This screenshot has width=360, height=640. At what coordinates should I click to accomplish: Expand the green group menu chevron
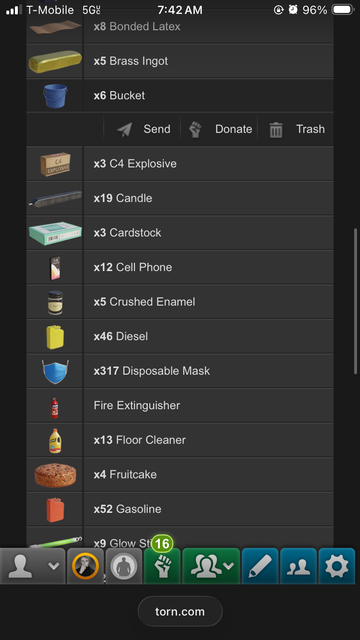pyautogui.click(x=229, y=566)
